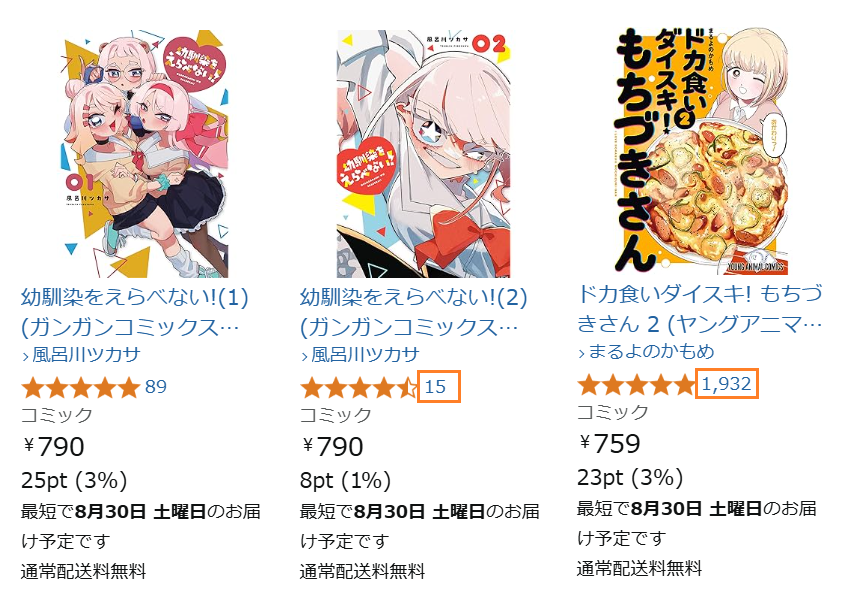Open the 幼馴染をえらべない!(1) cover image
The height and width of the screenshot is (609, 851).
click(143, 154)
